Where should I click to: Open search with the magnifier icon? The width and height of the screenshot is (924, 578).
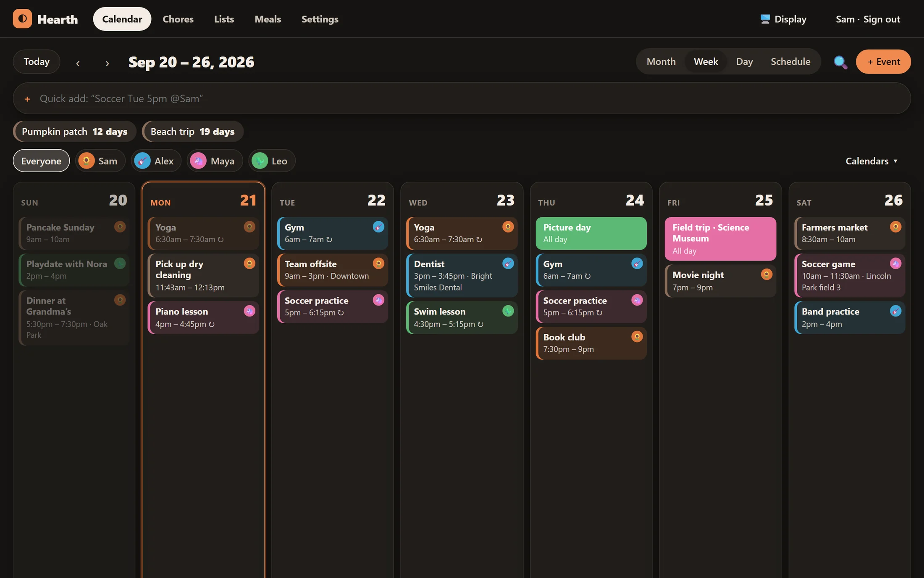840,62
